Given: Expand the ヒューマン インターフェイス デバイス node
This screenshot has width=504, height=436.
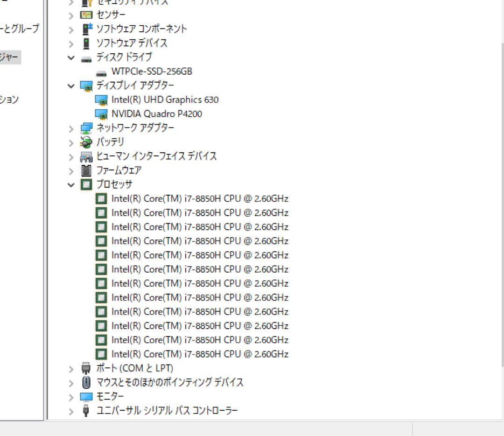Looking at the screenshot, I should tap(70, 156).
